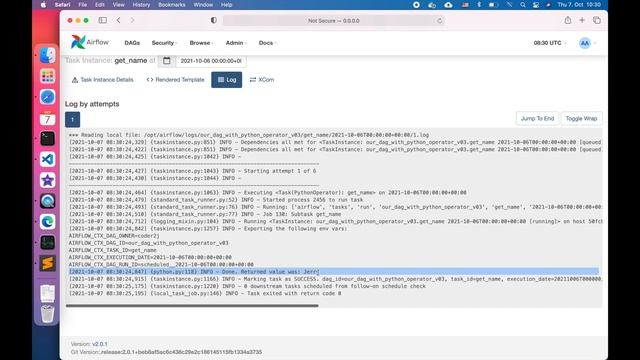Screen dimensions: 640x360
Task: Open Safari menu in menu bar
Action: (x=62, y=5)
